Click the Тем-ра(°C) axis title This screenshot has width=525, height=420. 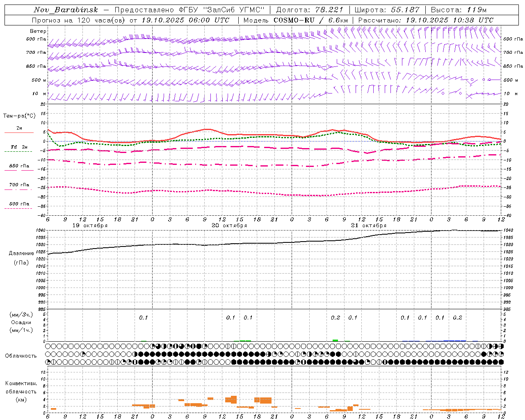(19, 116)
